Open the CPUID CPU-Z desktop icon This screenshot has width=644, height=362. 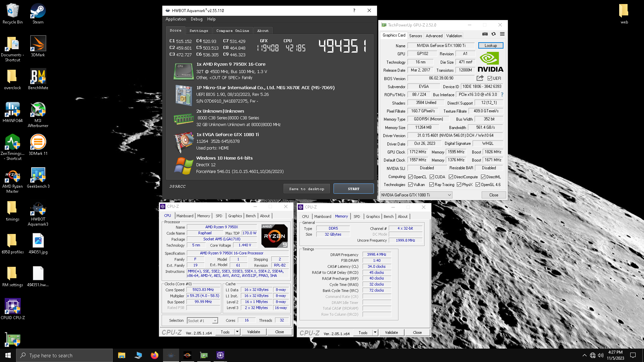[12, 309]
